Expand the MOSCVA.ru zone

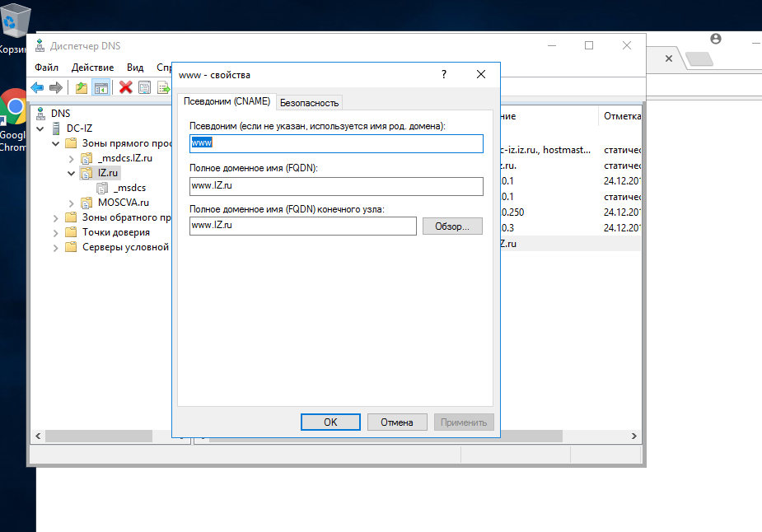71,203
